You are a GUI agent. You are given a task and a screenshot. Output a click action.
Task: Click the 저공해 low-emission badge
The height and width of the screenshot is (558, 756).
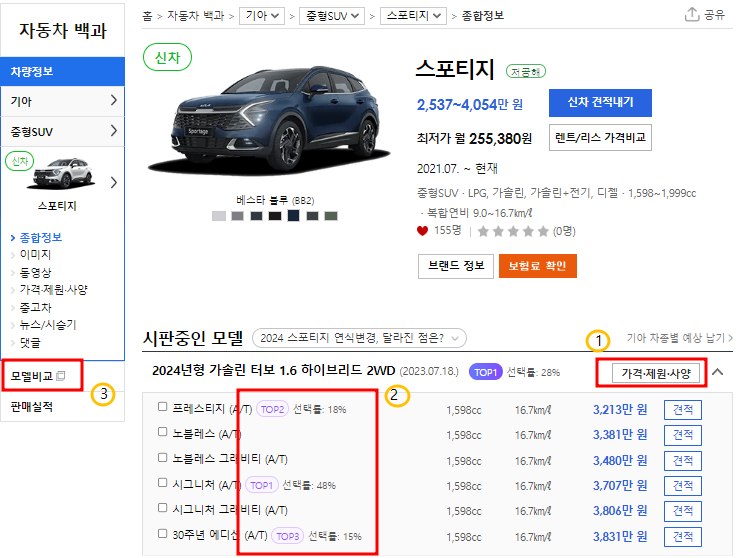coord(526,72)
